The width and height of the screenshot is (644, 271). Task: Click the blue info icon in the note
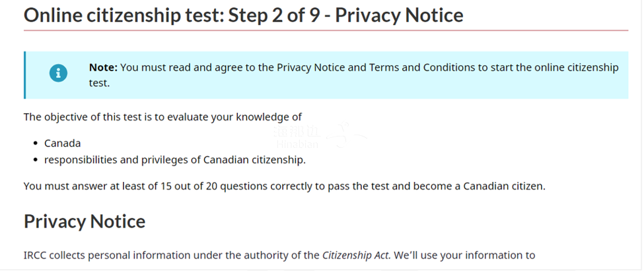pos(58,74)
